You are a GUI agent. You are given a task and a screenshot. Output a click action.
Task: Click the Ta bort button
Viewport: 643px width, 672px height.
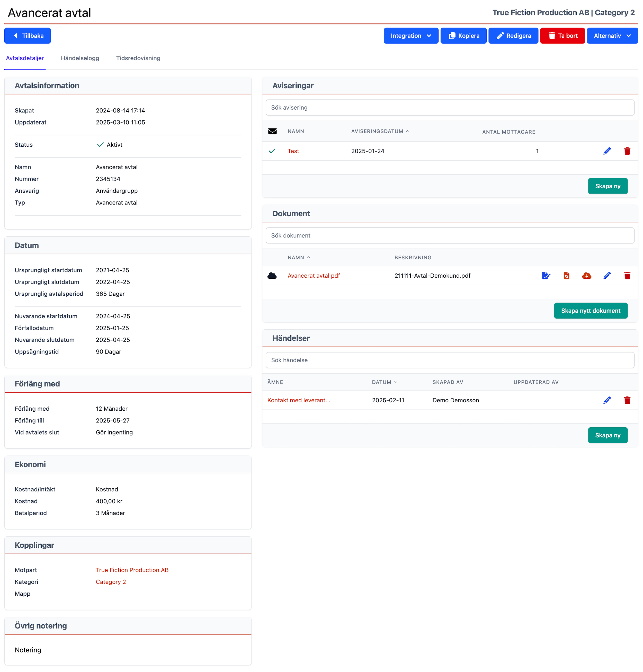point(562,36)
